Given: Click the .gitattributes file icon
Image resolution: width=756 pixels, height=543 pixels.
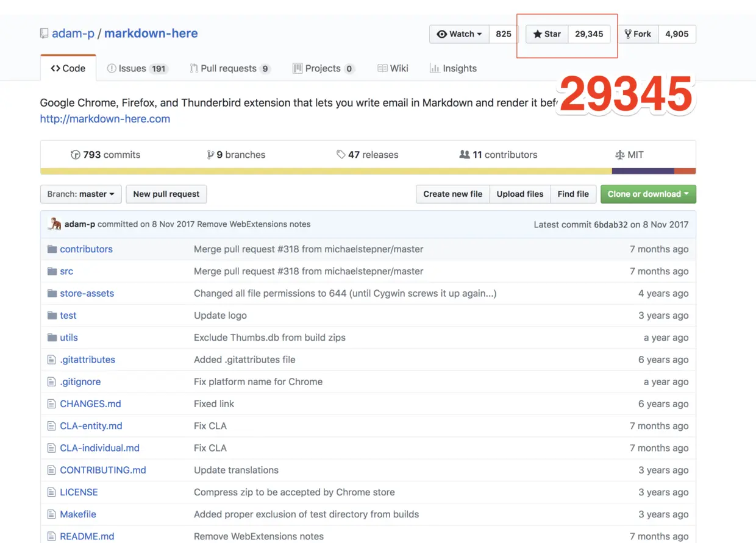Looking at the screenshot, I should (51, 360).
